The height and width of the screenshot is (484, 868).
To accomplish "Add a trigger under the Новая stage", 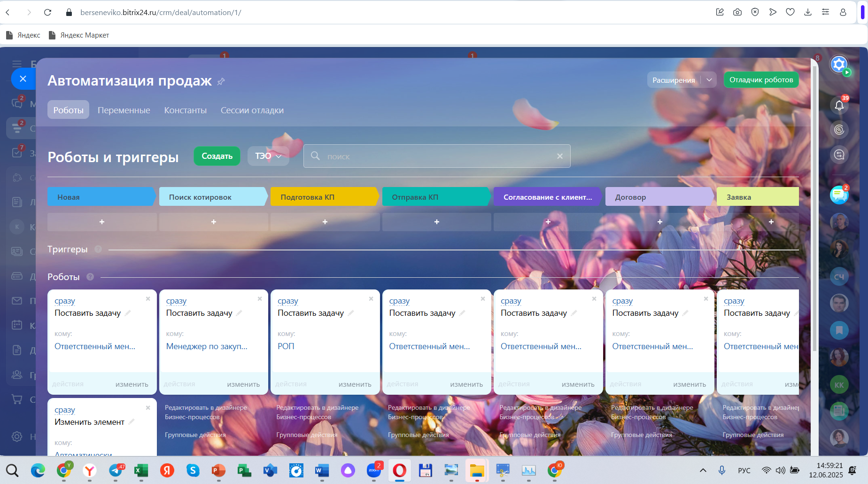I will (102, 222).
